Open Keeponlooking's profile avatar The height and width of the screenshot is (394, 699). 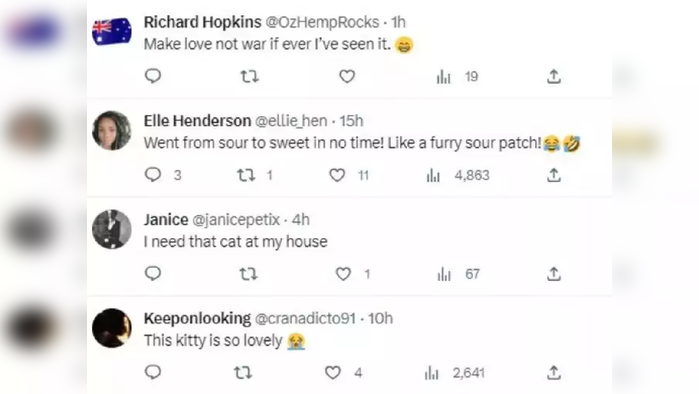(111, 328)
